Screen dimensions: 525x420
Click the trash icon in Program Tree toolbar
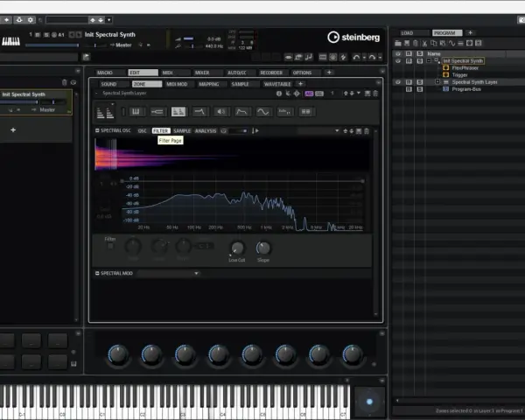415,43
